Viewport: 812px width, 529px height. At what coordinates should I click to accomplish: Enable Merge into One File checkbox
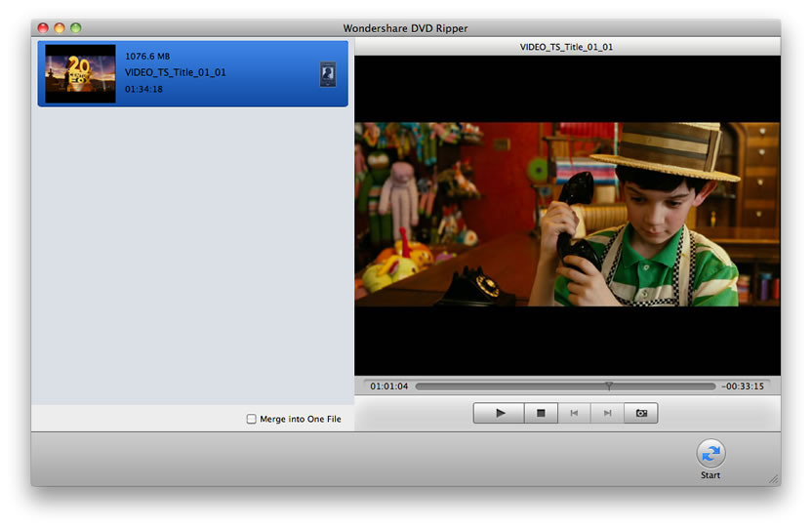pyautogui.click(x=251, y=419)
